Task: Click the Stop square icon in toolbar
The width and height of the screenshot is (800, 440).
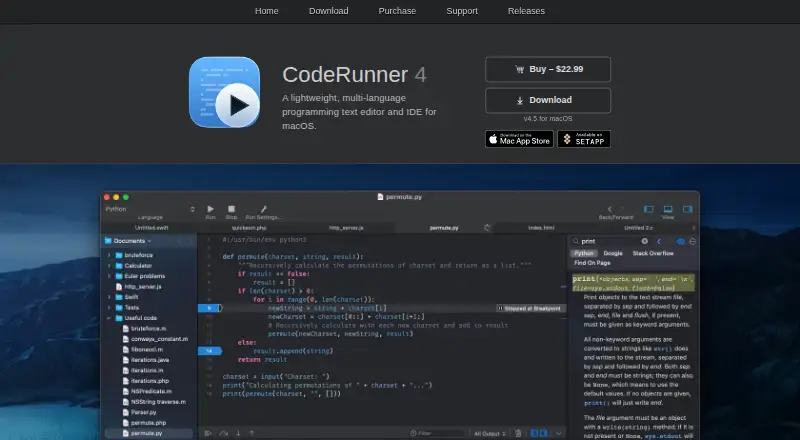Action: (231, 209)
